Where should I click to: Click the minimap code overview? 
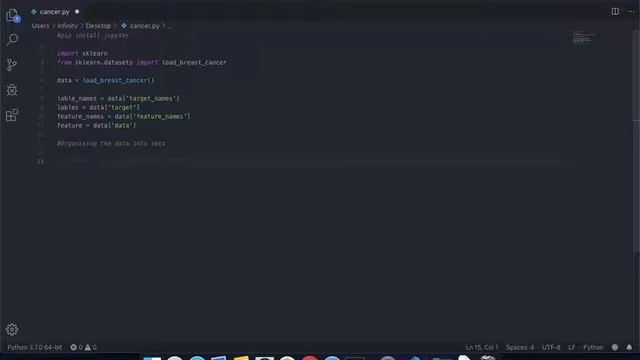click(584, 38)
